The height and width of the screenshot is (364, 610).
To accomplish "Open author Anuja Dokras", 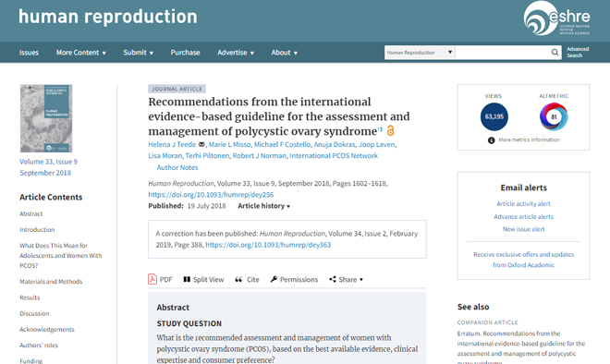I will click(335, 144).
